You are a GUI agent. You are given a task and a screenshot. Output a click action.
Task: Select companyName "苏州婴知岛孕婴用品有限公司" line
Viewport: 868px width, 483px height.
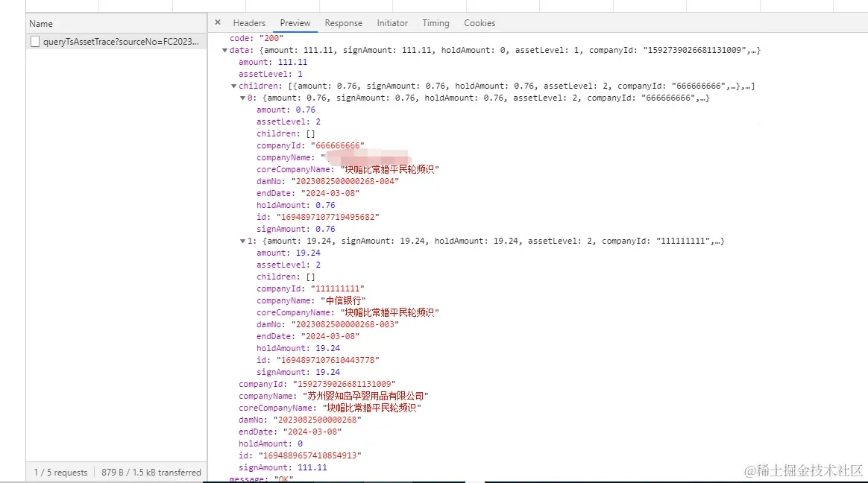coord(334,396)
